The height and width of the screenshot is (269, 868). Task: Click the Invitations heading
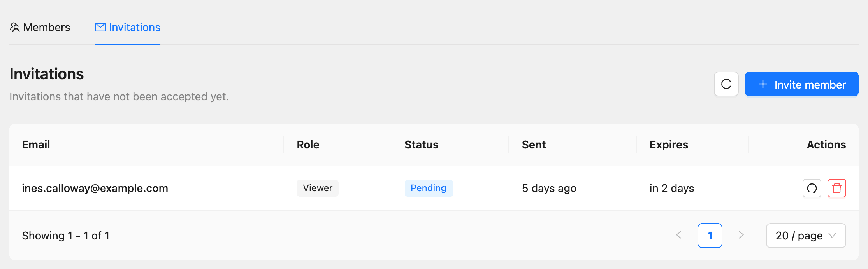(47, 74)
